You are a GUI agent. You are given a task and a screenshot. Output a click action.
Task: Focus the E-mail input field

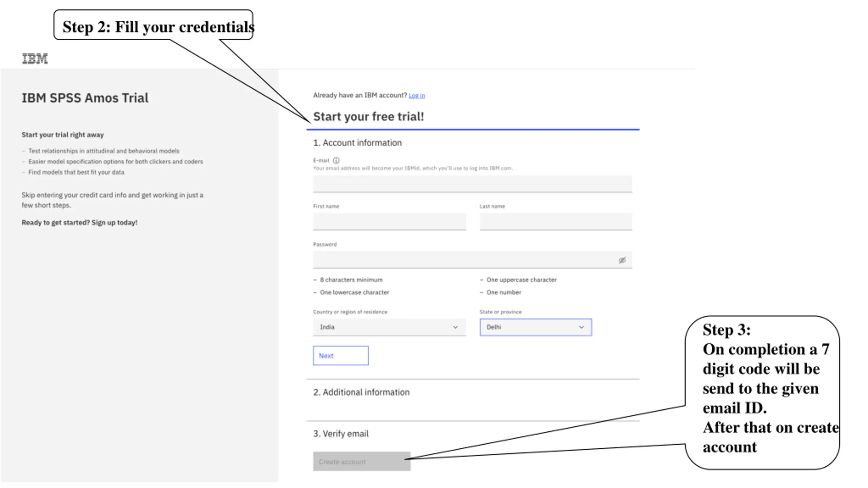473,184
